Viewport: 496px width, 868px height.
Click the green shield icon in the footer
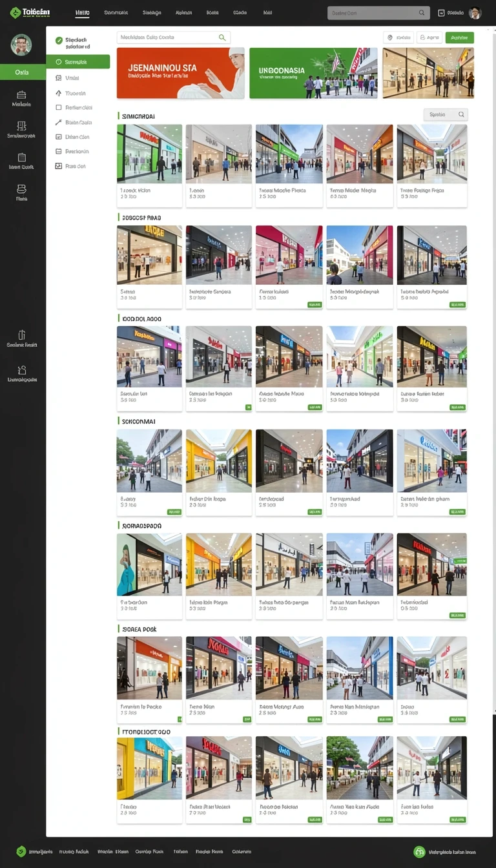[21, 851]
